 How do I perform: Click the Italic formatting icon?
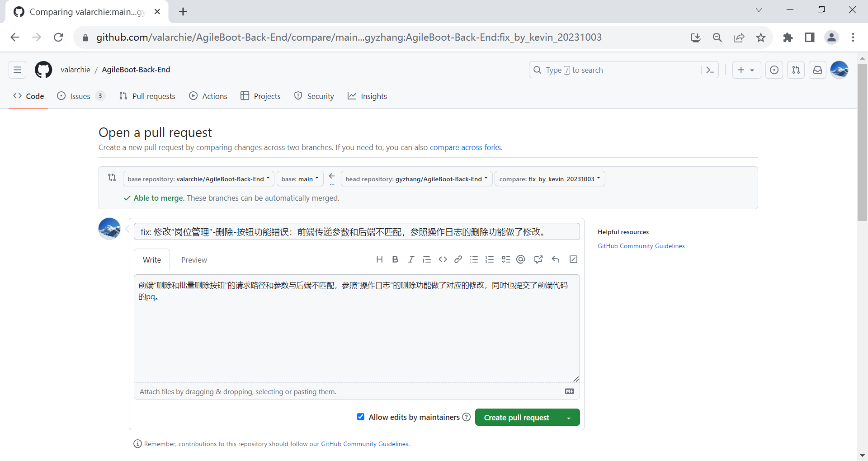pos(411,259)
